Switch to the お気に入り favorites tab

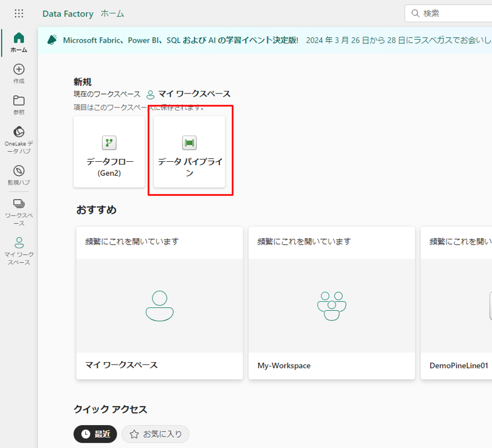(155, 434)
